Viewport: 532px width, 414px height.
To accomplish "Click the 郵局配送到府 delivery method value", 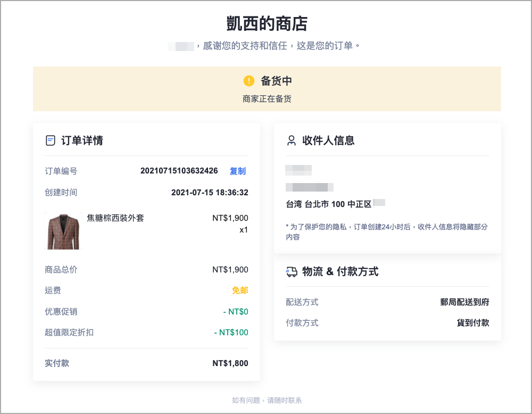I will tap(464, 302).
